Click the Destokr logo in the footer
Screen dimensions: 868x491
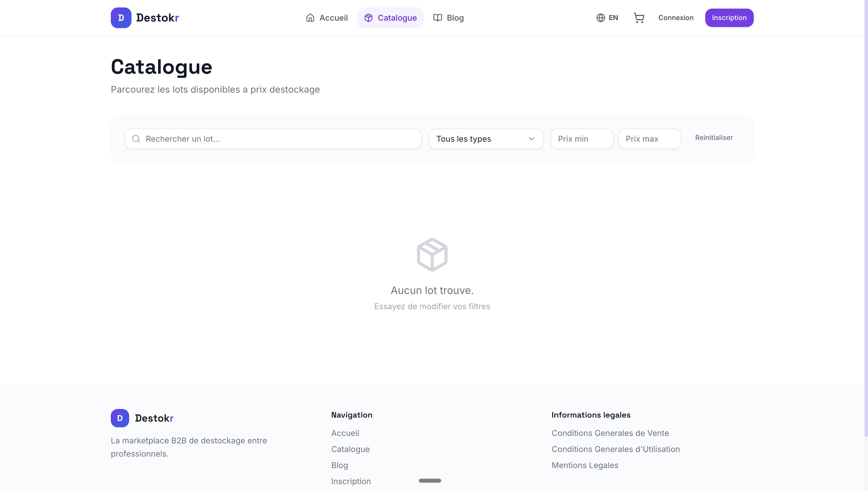pos(142,418)
